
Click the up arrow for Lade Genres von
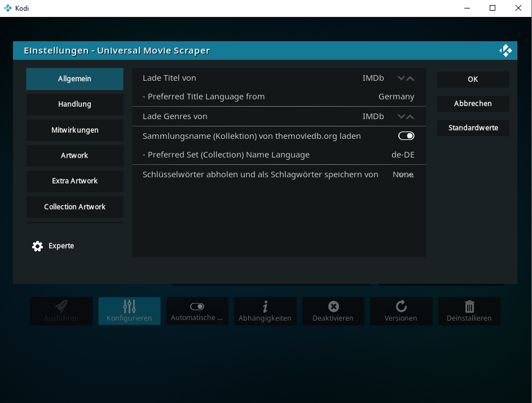[410, 117]
